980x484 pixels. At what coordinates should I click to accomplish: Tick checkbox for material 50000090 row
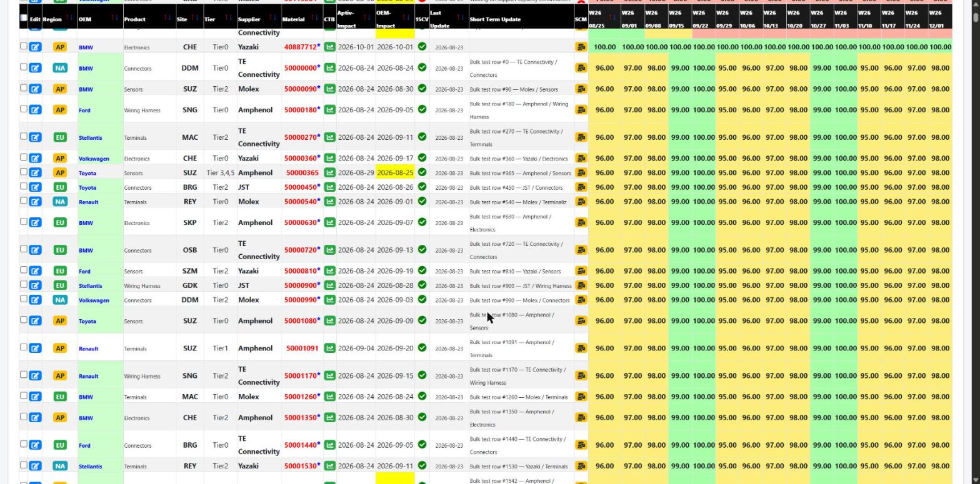point(24,88)
